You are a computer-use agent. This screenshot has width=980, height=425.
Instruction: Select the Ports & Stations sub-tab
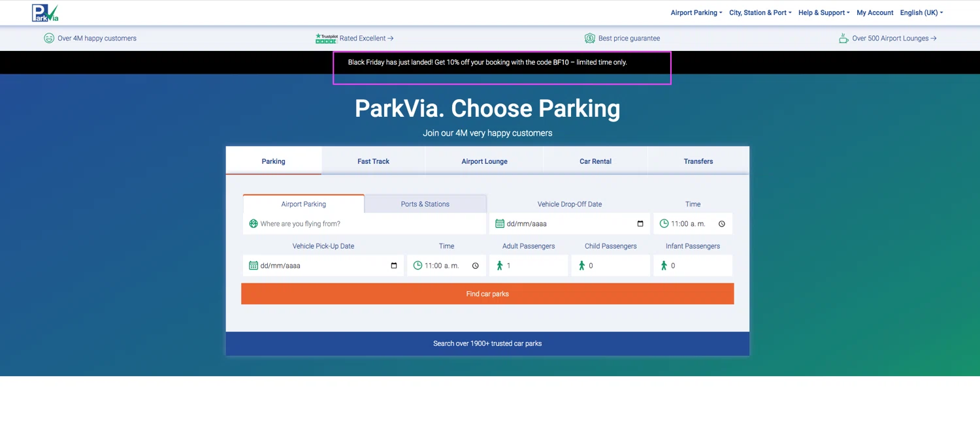425,204
